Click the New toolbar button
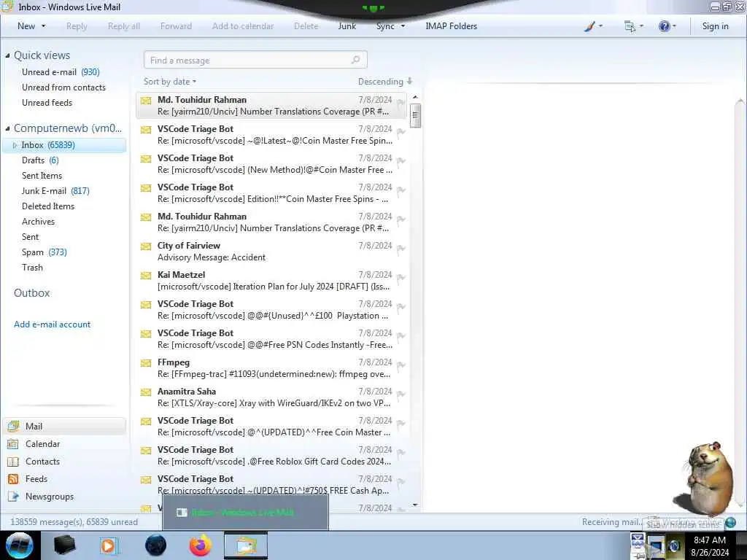This screenshot has width=747, height=560. click(x=26, y=26)
